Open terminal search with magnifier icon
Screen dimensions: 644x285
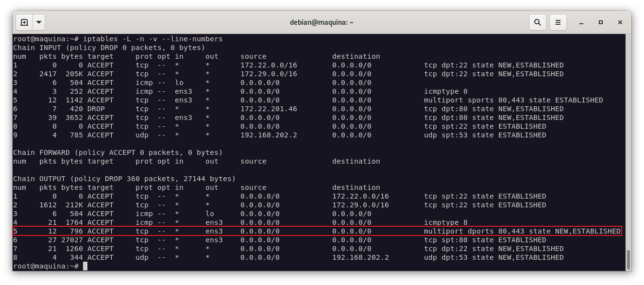coord(538,22)
